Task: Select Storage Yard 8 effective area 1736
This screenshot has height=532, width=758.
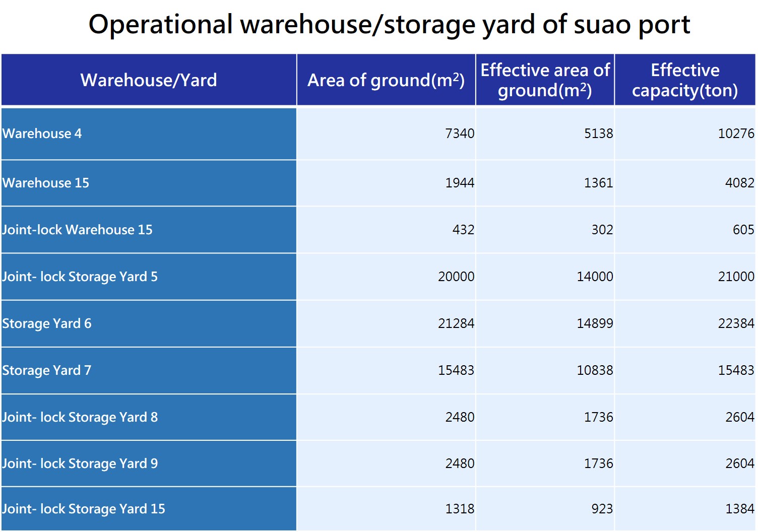Action: coord(599,417)
